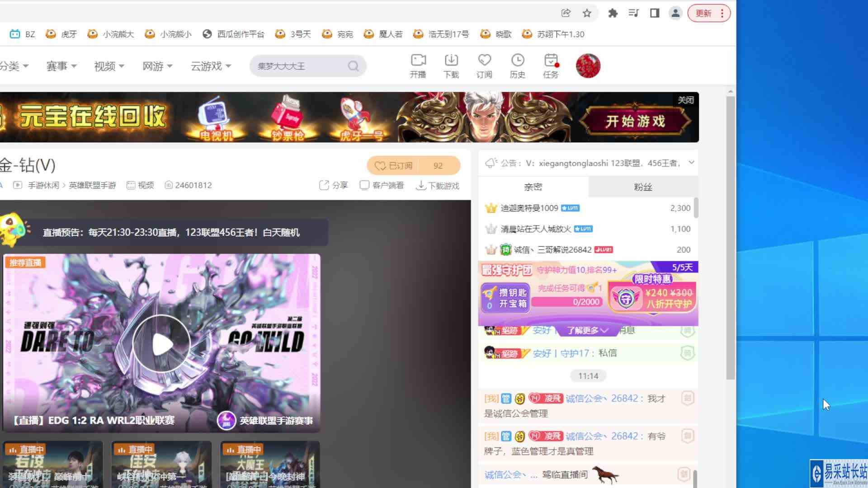Check the 客户端看 checkbox

[x=364, y=185]
